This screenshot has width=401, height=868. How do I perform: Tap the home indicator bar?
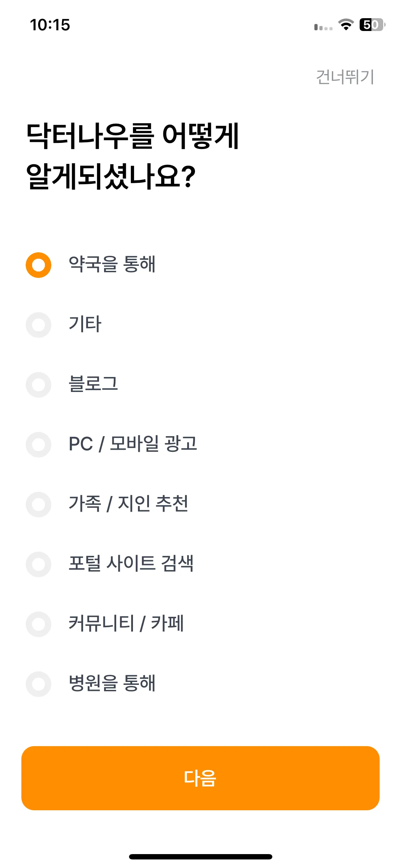(x=201, y=857)
